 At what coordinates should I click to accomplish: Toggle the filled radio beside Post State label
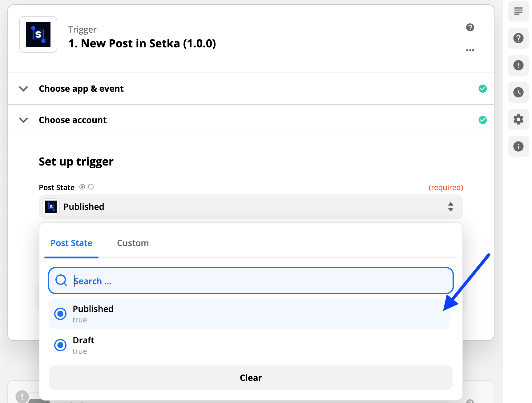tap(82, 187)
